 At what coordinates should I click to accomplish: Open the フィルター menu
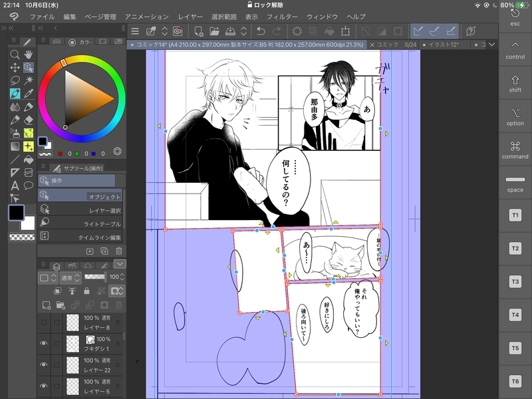(x=282, y=17)
